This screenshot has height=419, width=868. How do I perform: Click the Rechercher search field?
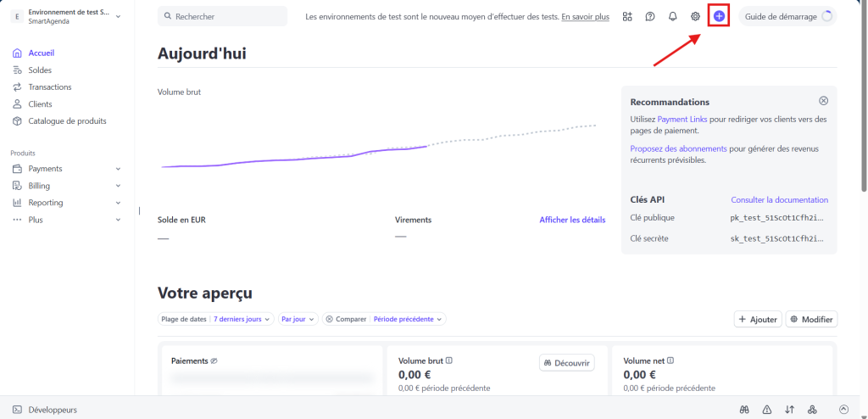pyautogui.click(x=223, y=17)
